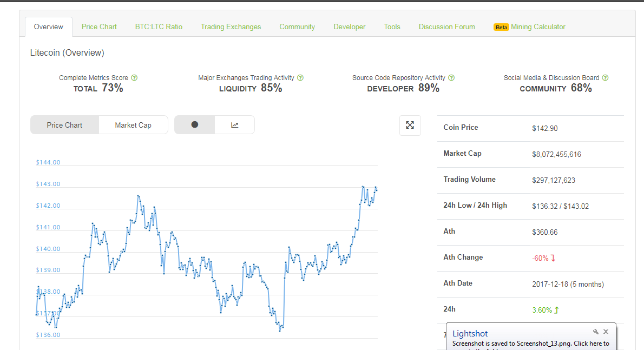Switch chart to line graph style
644x350 pixels.
point(234,125)
